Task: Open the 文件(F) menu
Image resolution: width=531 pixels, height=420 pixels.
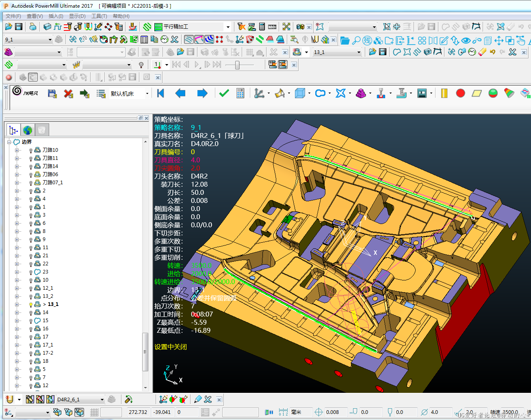Action: 13,16
